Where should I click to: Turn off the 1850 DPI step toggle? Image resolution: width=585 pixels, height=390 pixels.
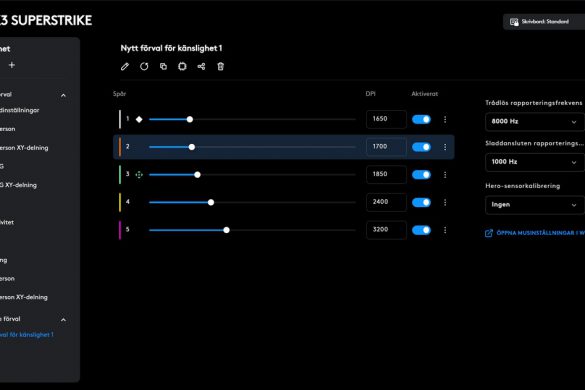(421, 175)
